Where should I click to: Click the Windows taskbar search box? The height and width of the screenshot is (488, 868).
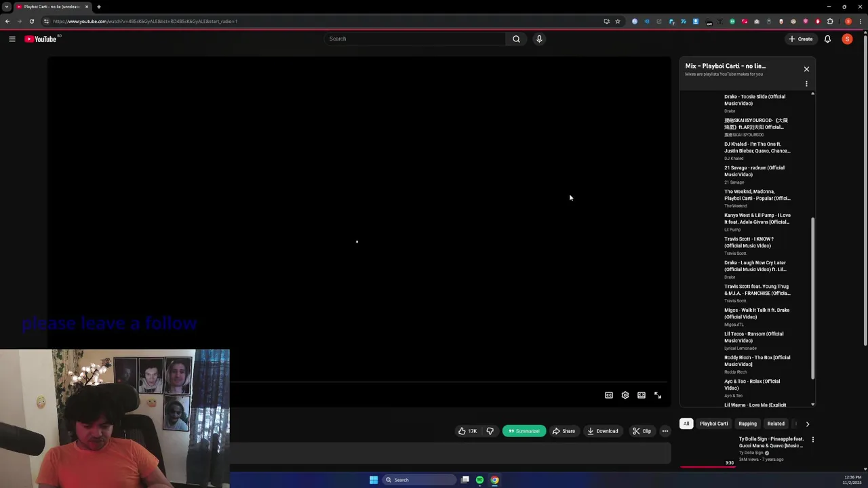coord(418,480)
